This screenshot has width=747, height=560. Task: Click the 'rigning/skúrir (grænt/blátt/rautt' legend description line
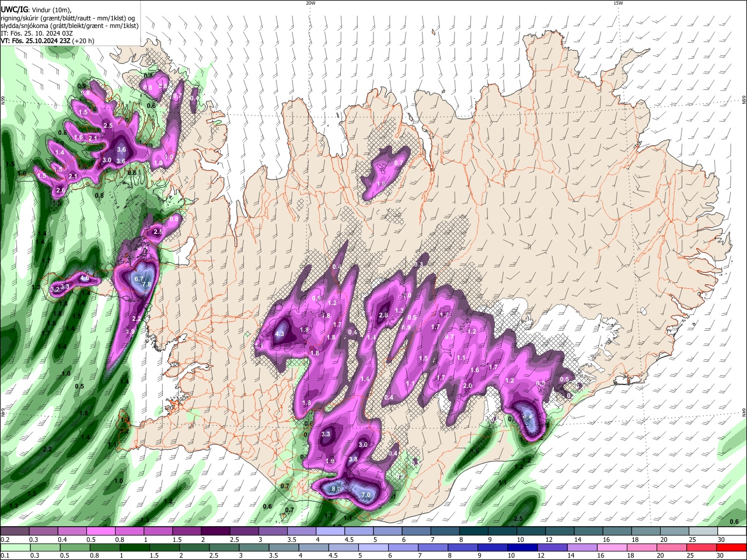pos(67,18)
